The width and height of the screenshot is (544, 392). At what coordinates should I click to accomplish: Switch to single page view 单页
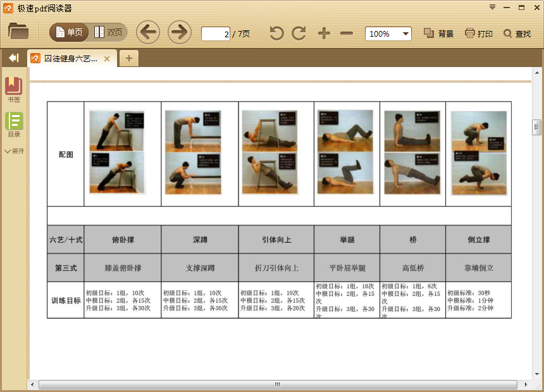coord(69,33)
